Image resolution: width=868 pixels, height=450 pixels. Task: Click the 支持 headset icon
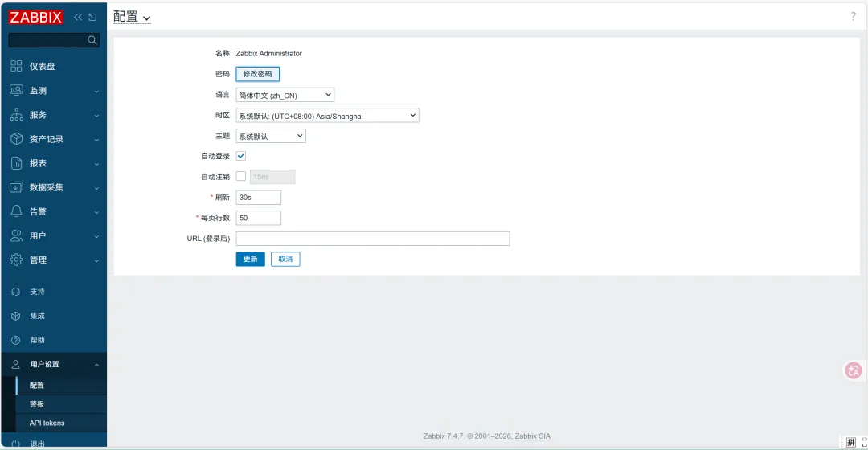(x=15, y=292)
